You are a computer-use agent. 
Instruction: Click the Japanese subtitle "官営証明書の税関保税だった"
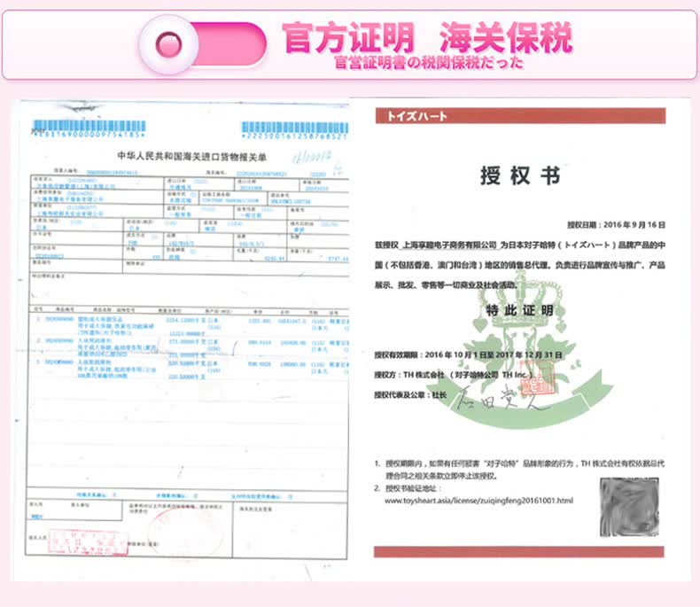(x=429, y=63)
